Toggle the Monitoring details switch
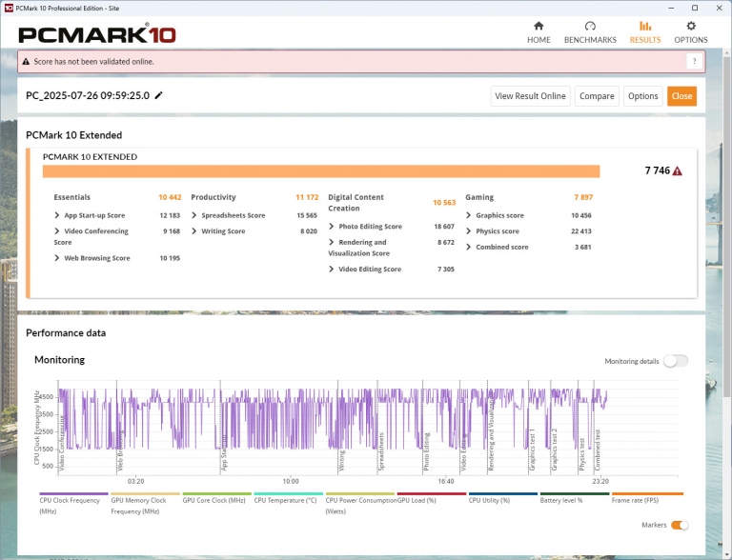 676,361
